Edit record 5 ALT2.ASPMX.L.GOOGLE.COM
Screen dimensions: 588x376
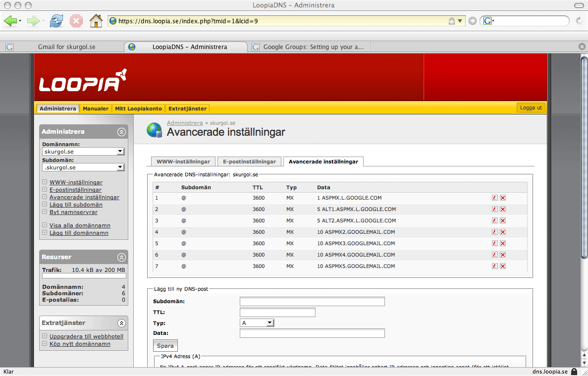click(495, 221)
